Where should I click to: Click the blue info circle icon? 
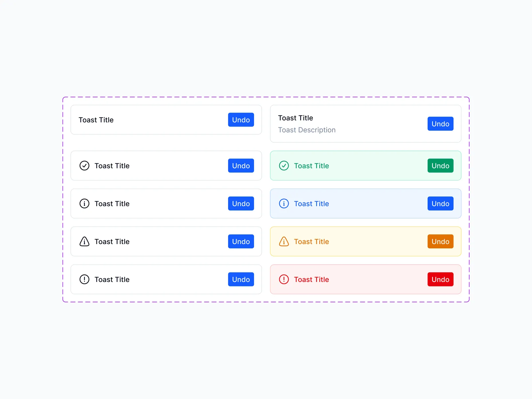[x=284, y=203]
